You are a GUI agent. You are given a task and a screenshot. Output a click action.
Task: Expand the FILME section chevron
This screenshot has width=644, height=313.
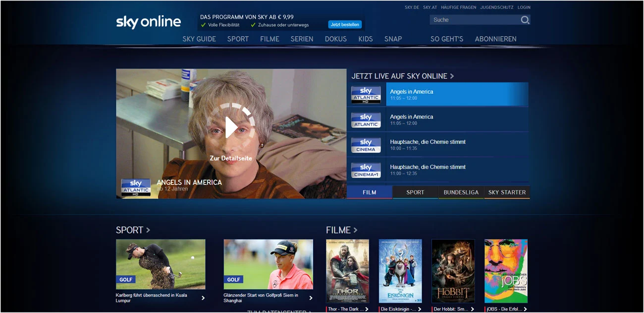pos(355,230)
